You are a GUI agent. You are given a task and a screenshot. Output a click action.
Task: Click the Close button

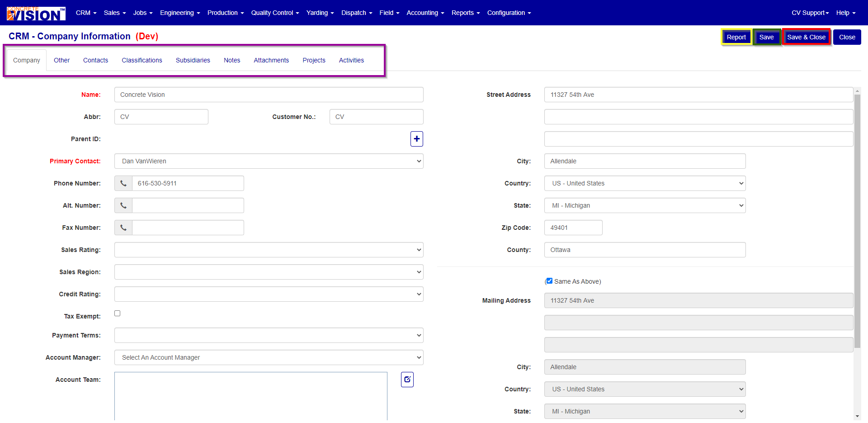[x=847, y=37]
